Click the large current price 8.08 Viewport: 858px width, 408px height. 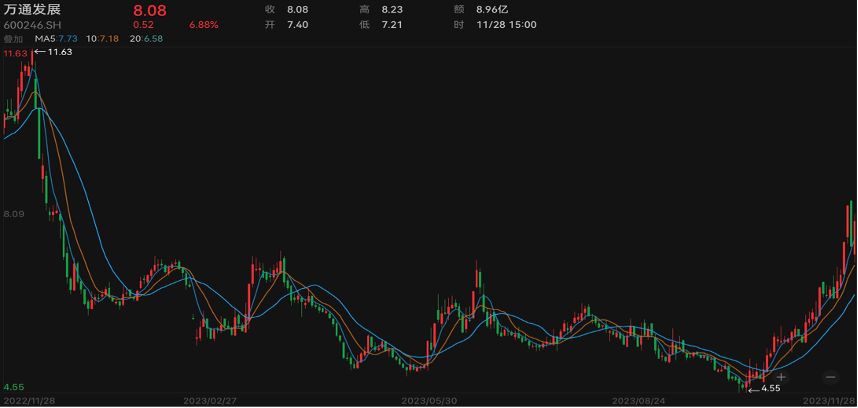(x=150, y=10)
